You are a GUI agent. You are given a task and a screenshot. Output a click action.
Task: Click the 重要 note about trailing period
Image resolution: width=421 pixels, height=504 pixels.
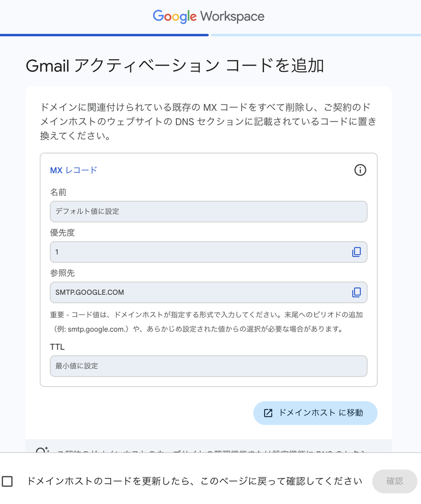point(206,322)
